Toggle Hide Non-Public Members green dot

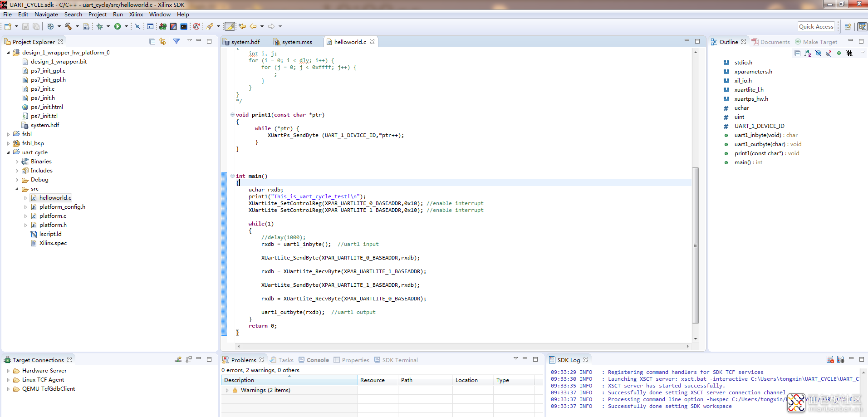(x=839, y=53)
